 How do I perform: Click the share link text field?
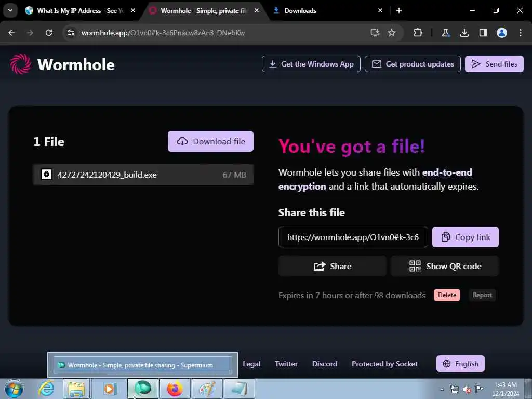[x=353, y=237]
